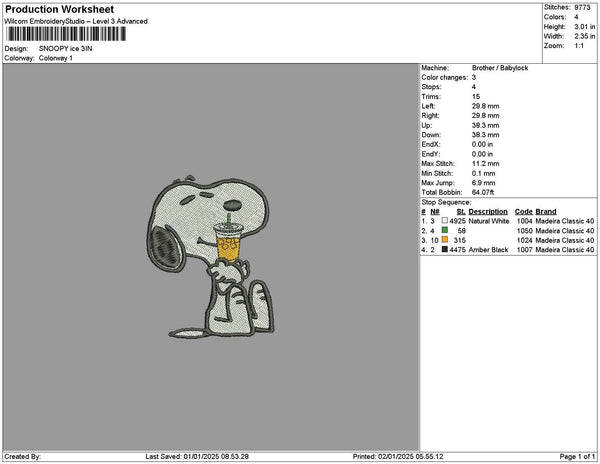Click stitch count 58 in row 2
The height and width of the screenshot is (464, 600).
[461, 230]
